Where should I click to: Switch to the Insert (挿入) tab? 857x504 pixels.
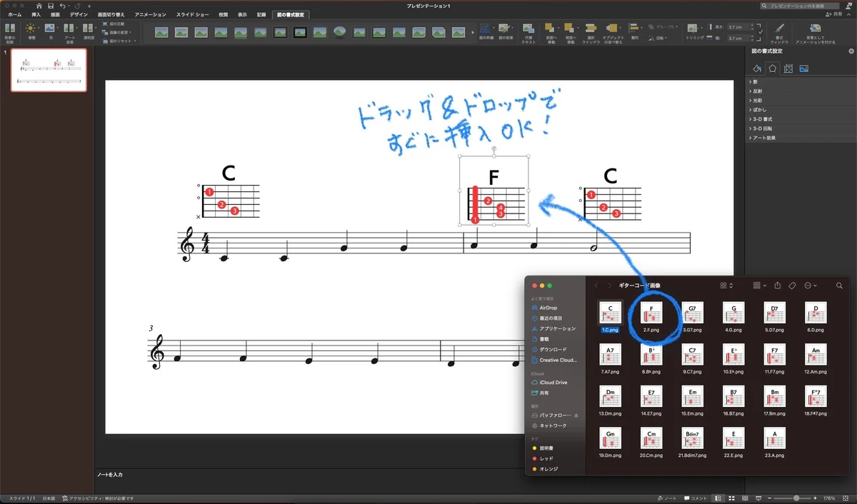point(36,14)
